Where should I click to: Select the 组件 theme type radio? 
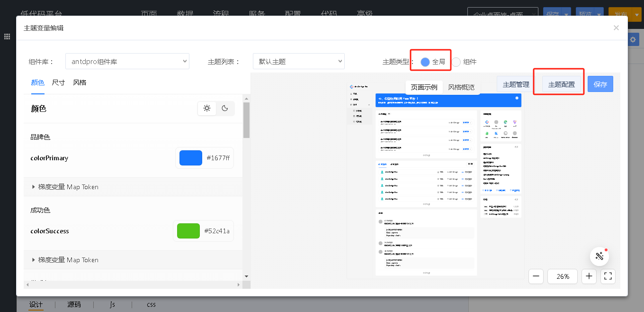[x=456, y=62]
